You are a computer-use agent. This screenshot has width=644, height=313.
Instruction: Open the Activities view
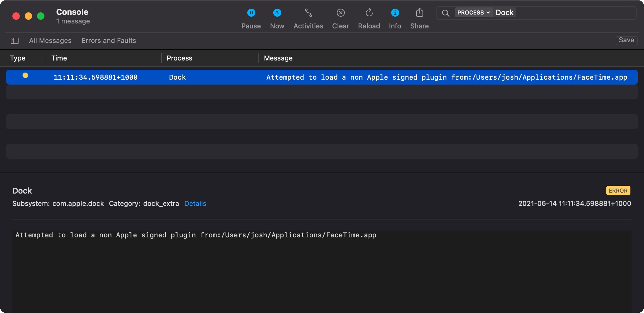pyautogui.click(x=308, y=17)
